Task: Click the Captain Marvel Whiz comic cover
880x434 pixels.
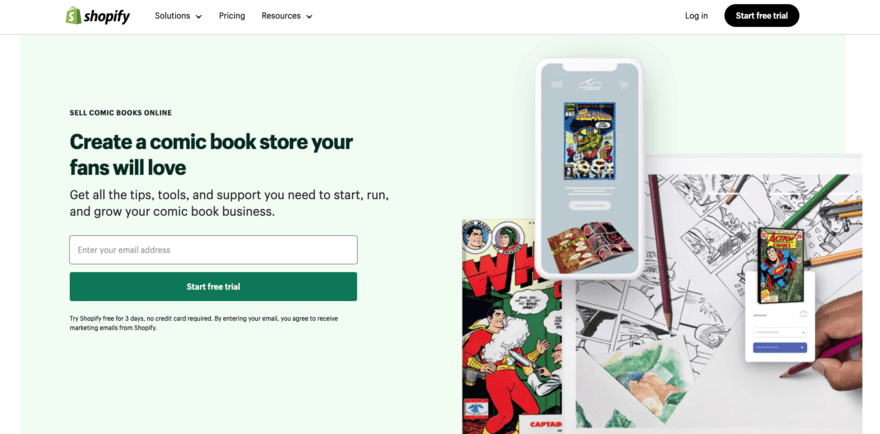Action: 511,326
